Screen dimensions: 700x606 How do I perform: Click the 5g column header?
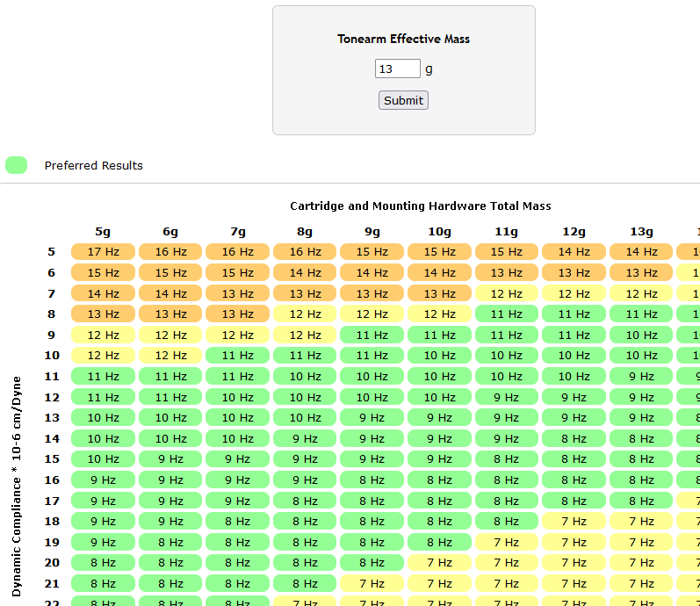(103, 232)
